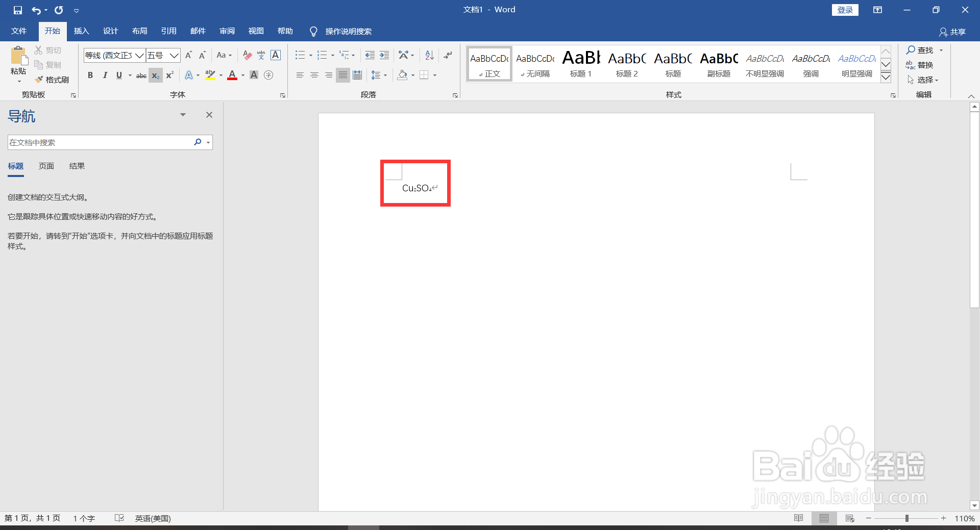Open the numbering list dropdown arrow

point(333,55)
